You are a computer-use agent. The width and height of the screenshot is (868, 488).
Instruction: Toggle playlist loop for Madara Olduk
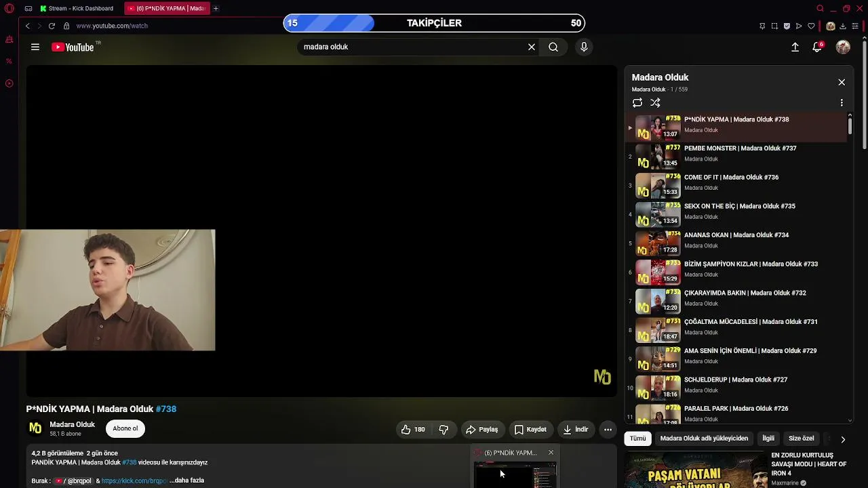coord(637,103)
